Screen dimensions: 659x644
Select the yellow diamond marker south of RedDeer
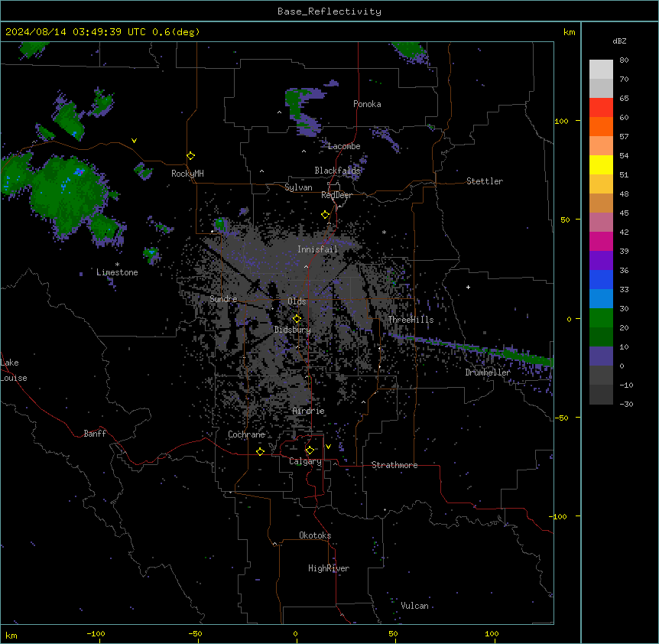point(325,215)
